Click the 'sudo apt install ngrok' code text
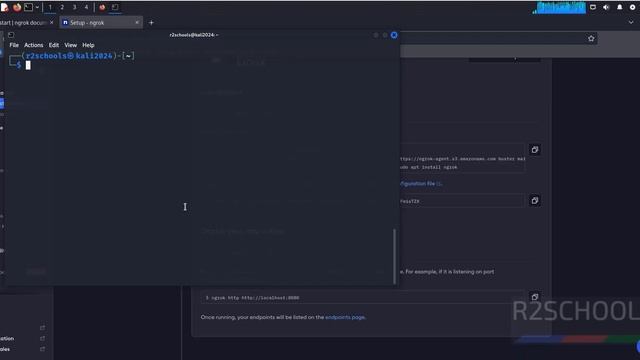Viewport: 640px width, 360px height. click(x=429, y=167)
